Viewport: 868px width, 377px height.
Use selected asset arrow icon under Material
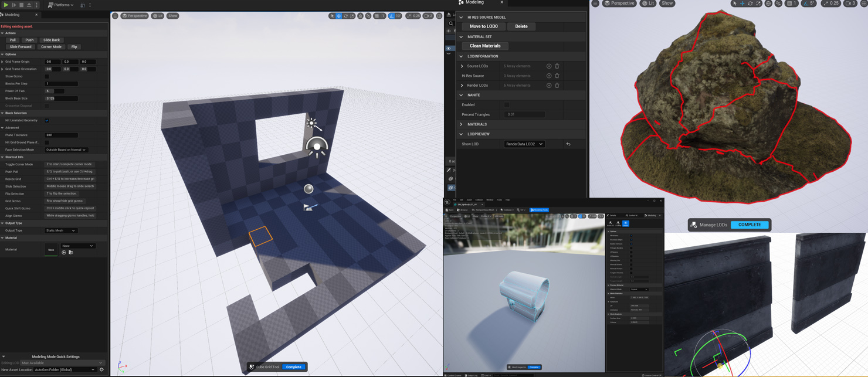pyautogui.click(x=64, y=253)
